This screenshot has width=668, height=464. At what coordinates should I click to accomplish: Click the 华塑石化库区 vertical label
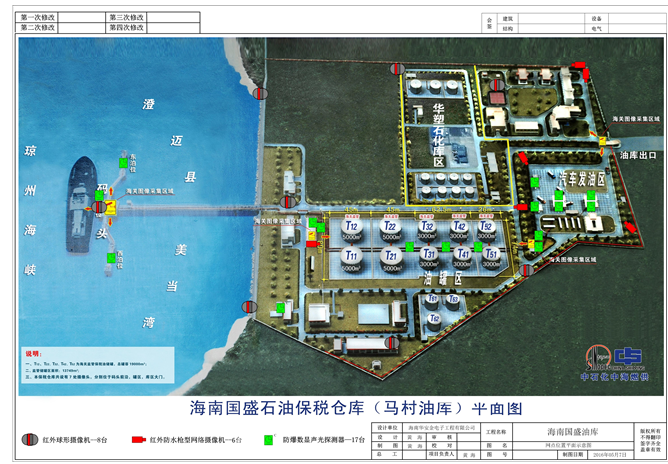(x=439, y=135)
